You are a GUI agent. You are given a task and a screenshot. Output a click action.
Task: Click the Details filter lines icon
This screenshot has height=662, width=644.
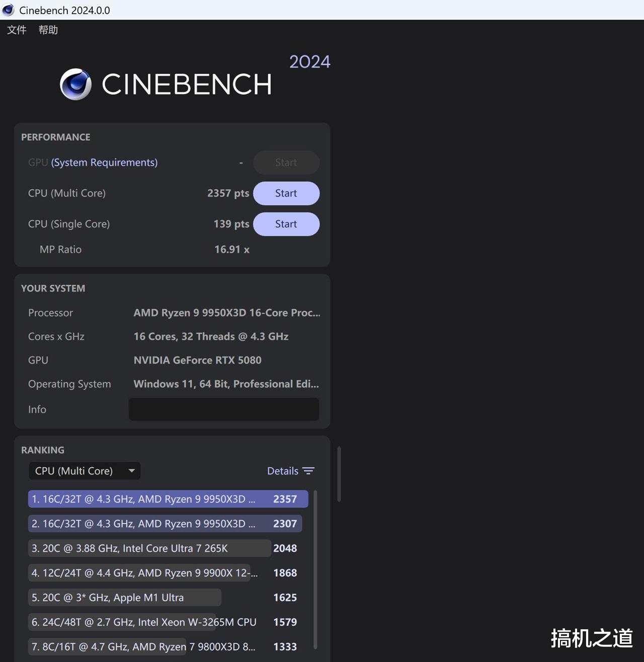tap(308, 471)
